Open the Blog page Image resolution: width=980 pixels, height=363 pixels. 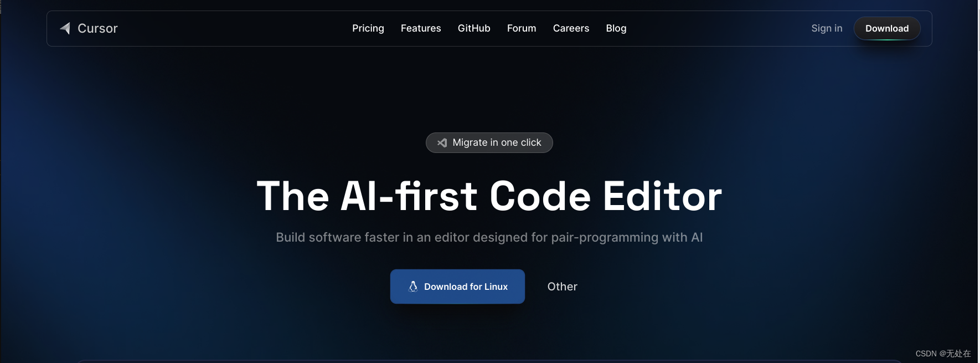(x=616, y=28)
